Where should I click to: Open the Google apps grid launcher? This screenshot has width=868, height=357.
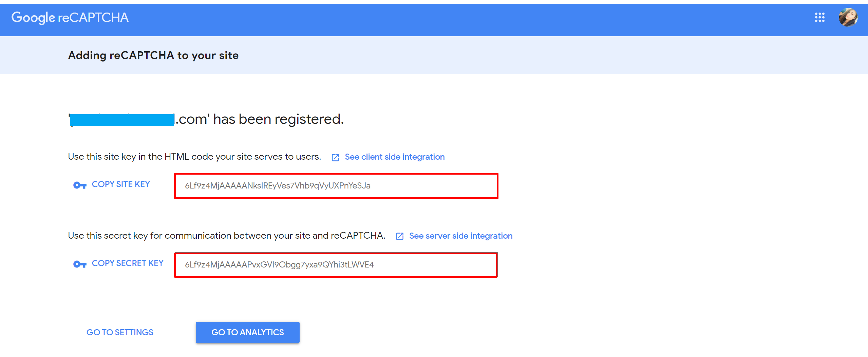click(820, 18)
